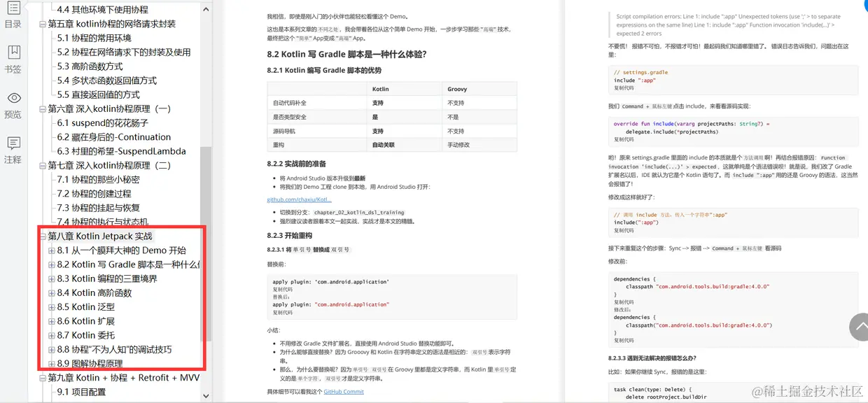Click 复制代码 under classpath("com.android...") with parentheses
This screenshot has height=403, width=868.
pyautogui.click(x=624, y=340)
